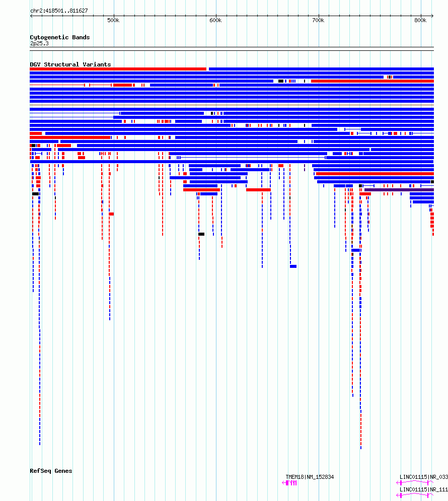Image resolution: width=448 pixels, height=501 pixels.
Task: Open the LINC01115|NR_033 transcript label
Action: pyautogui.click(x=424, y=477)
